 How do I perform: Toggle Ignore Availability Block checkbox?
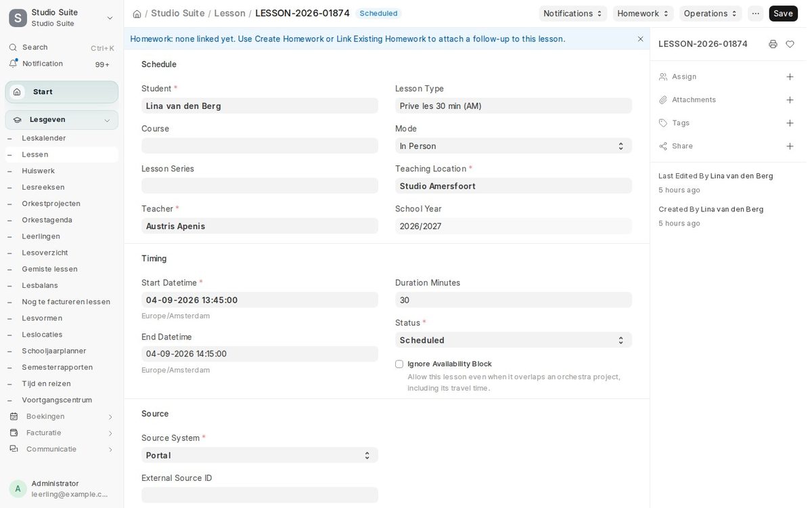(x=399, y=364)
